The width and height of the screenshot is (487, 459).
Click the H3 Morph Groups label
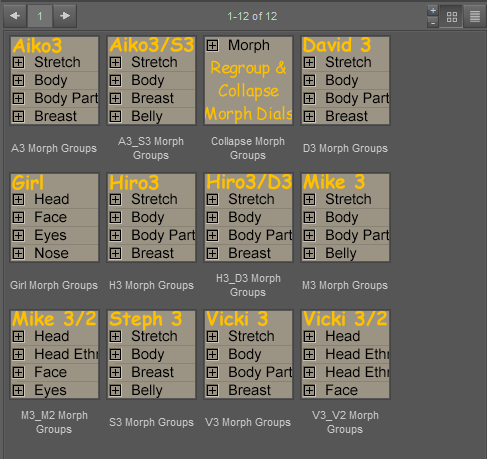click(x=151, y=285)
